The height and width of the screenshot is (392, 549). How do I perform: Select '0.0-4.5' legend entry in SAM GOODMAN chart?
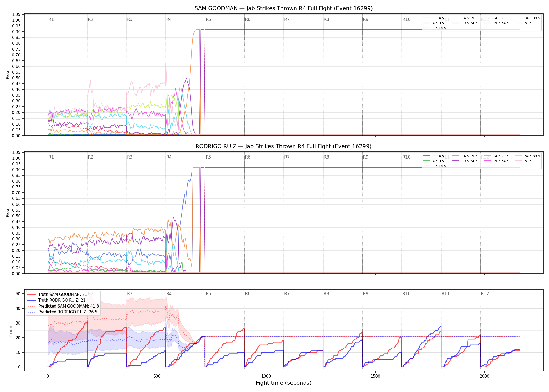click(x=433, y=18)
